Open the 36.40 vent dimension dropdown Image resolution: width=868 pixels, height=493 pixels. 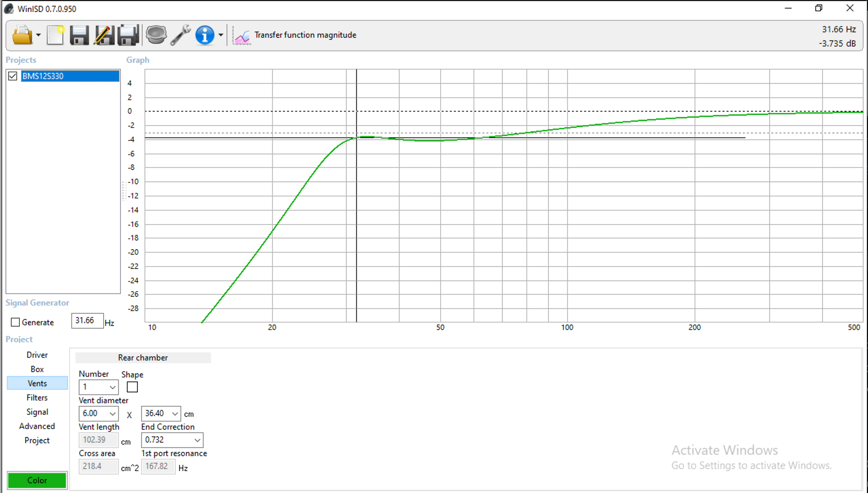(161, 413)
